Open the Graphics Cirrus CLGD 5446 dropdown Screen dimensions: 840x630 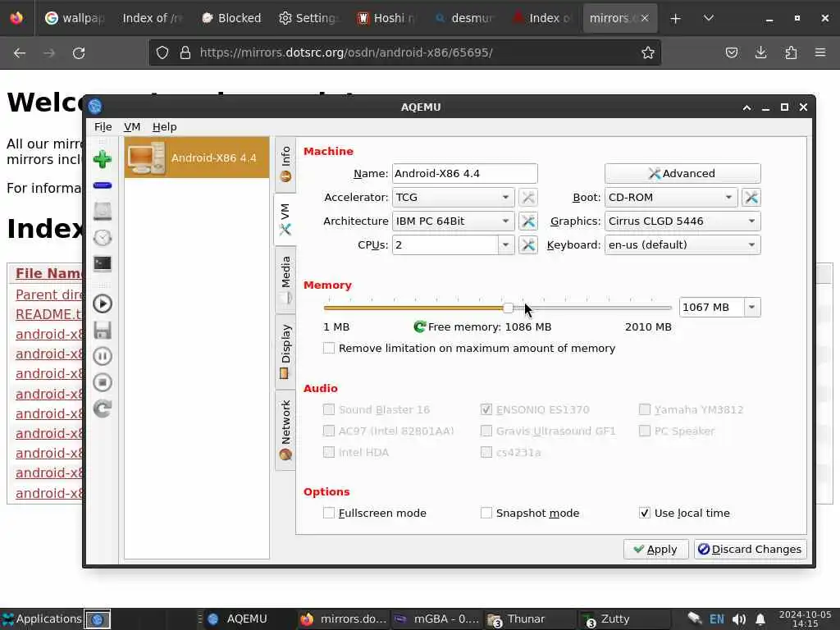coord(682,221)
